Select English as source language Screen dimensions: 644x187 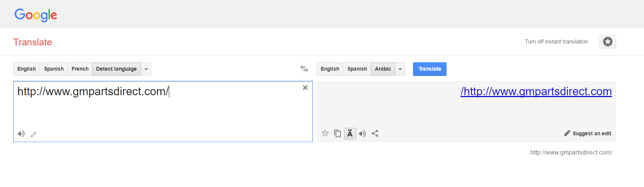pyautogui.click(x=27, y=69)
